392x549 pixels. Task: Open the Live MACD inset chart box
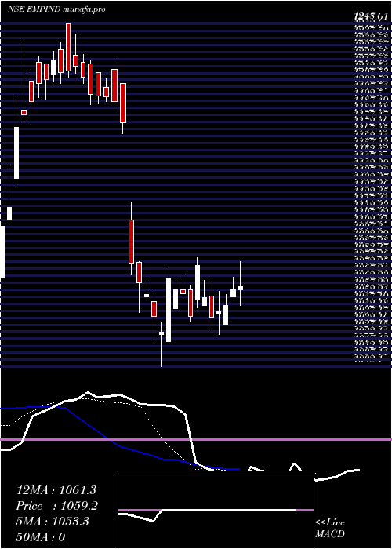coord(216,510)
